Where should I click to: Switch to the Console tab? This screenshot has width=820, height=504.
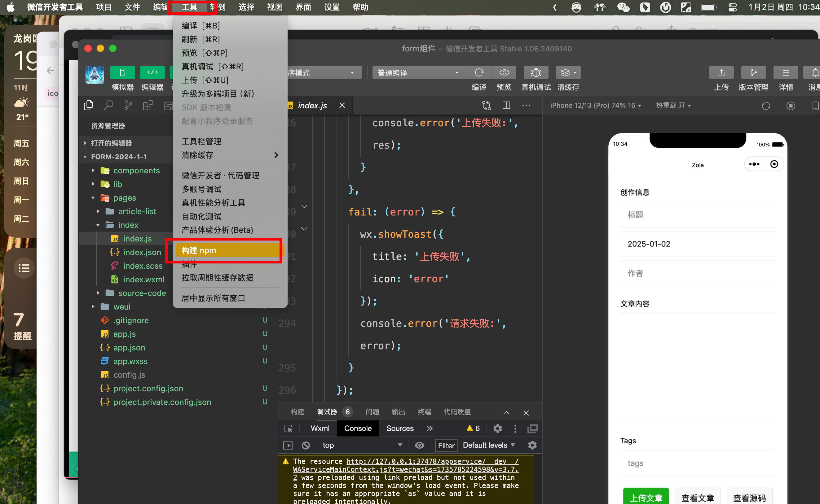(x=359, y=428)
